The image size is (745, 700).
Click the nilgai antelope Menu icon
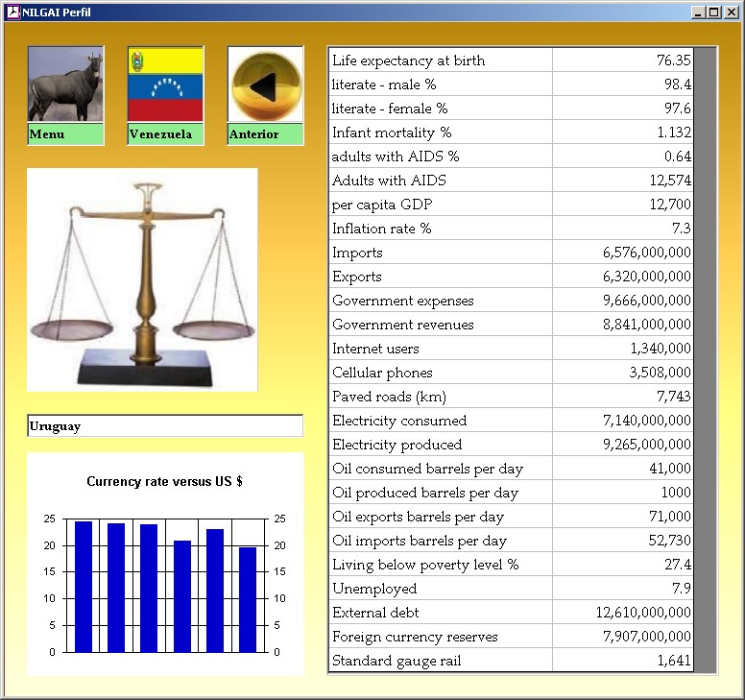tap(65, 85)
